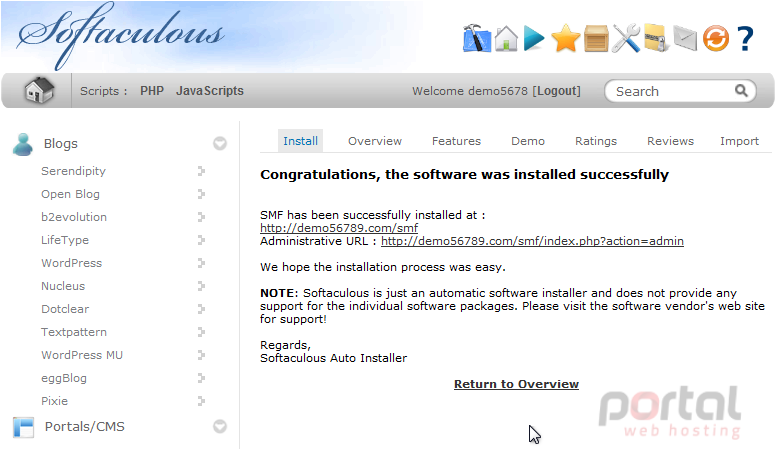Open Serendipity in the Blogs list
Image resolution: width=776 pixels, height=450 pixels.
point(73,171)
